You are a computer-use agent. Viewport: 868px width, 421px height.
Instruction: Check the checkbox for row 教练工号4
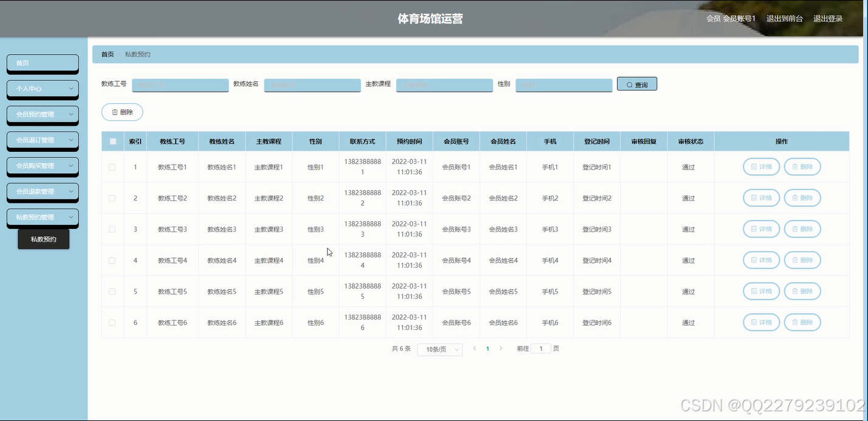coord(112,260)
